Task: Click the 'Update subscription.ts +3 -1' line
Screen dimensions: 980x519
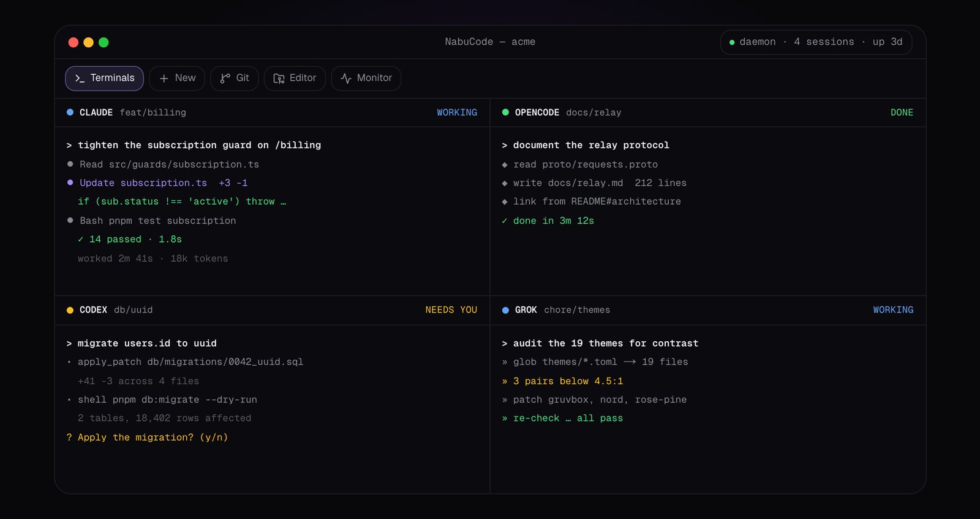Action: click(157, 183)
